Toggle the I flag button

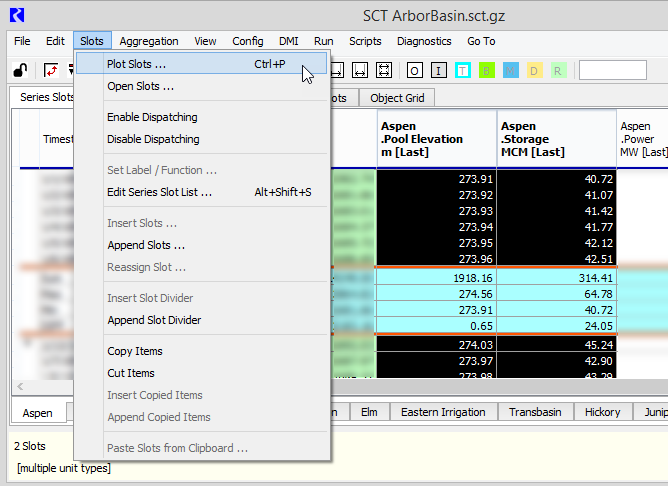439,70
